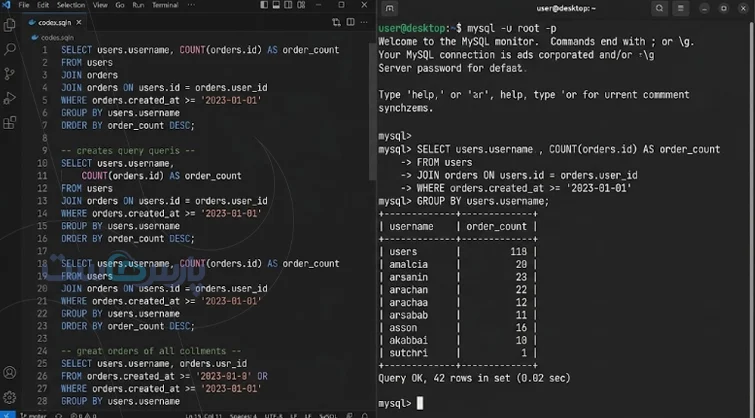Toggle the secondary side bar layout button

point(288,5)
